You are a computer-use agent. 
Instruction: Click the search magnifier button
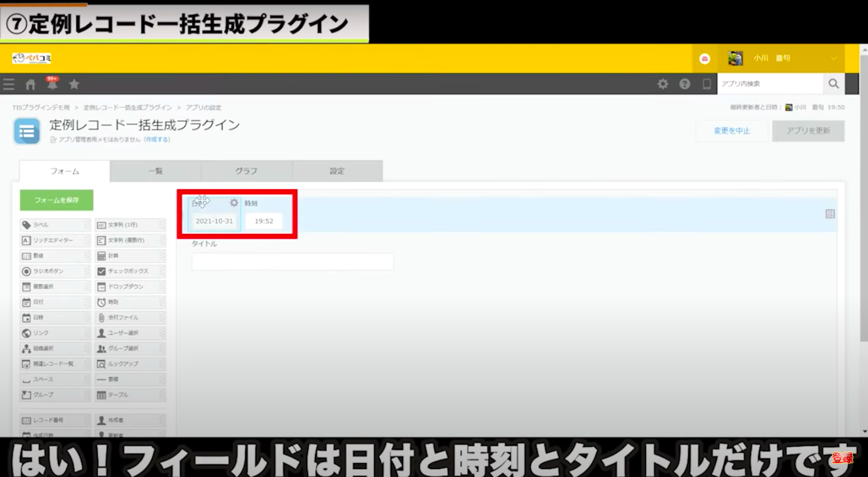pyautogui.click(x=834, y=84)
